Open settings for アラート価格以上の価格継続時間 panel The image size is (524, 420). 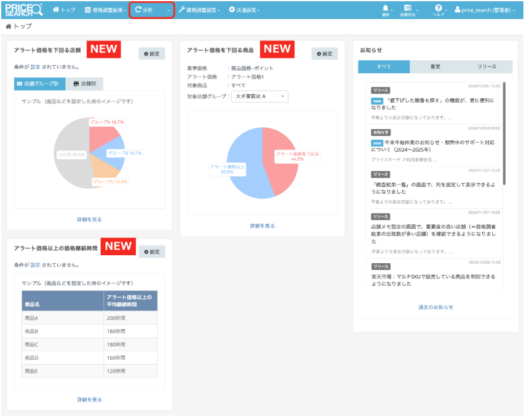point(151,252)
